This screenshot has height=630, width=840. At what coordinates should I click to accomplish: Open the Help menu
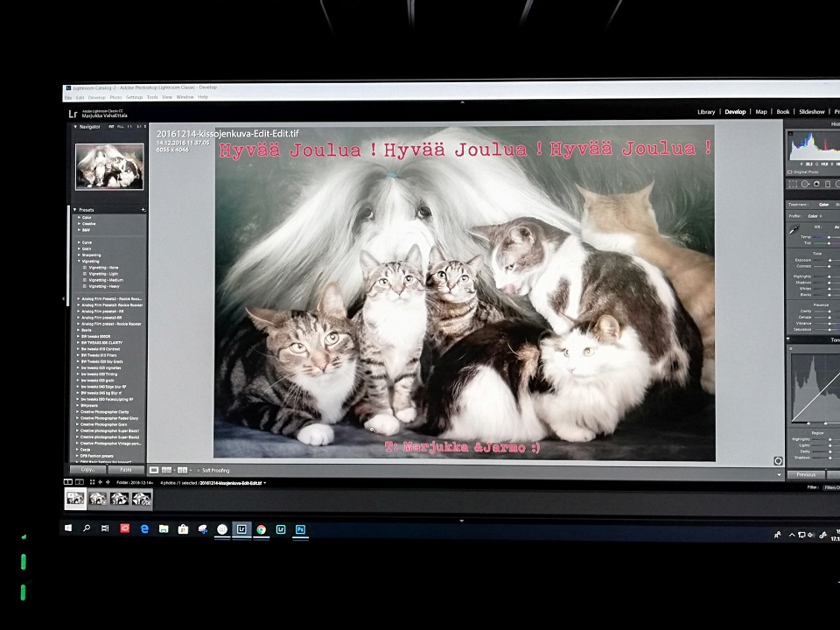pyautogui.click(x=203, y=97)
